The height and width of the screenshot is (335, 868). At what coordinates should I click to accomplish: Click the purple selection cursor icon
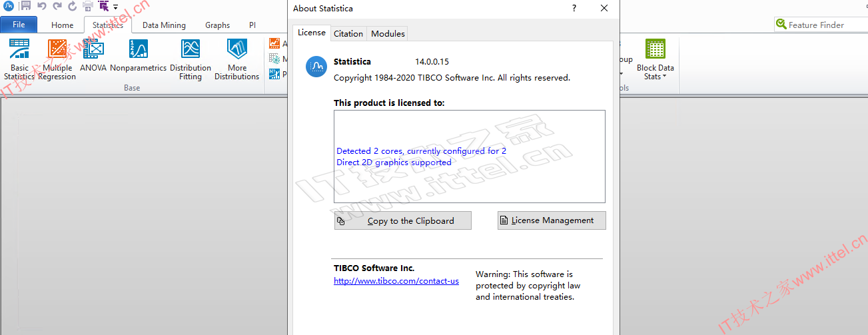pyautogui.click(x=104, y=7)
